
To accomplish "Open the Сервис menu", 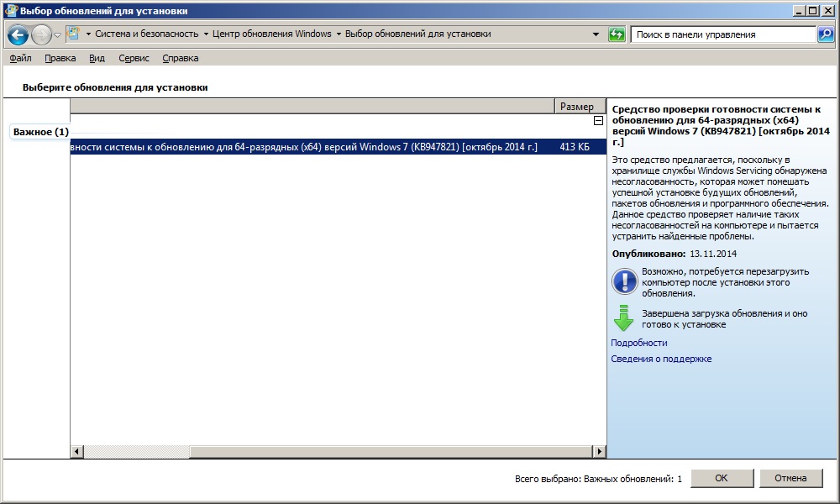I will 134,58.
